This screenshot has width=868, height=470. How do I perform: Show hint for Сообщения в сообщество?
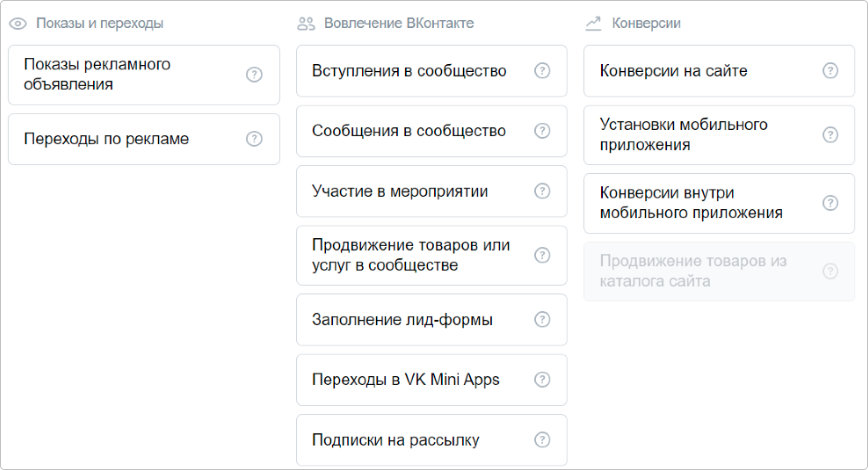pos(542,131)
